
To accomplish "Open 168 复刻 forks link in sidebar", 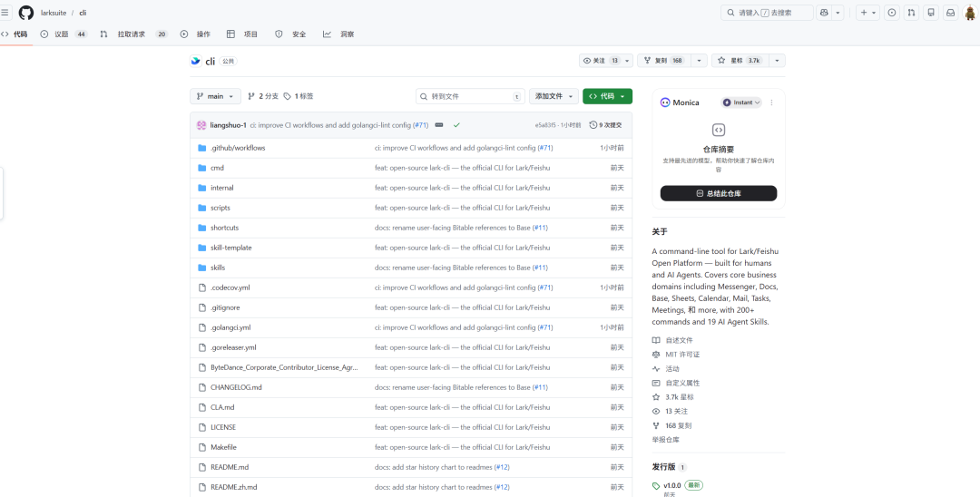I will [671, 425].
